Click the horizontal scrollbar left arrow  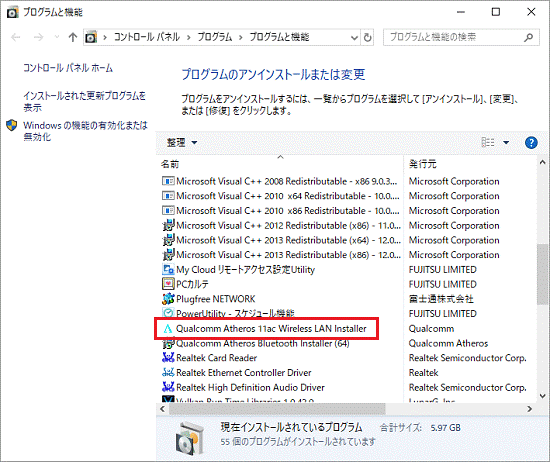click(x=162, y=409)
